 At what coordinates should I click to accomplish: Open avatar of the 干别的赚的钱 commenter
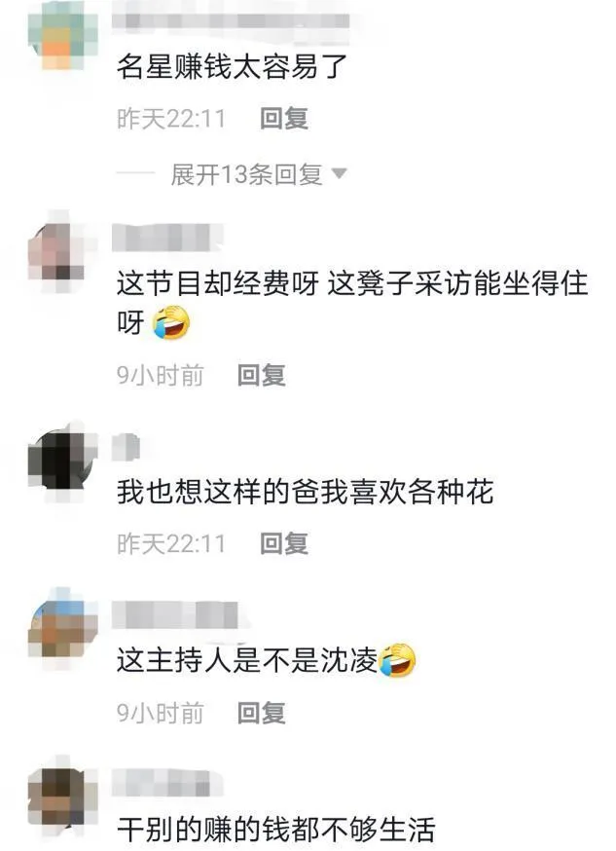(x=62, y=797)
